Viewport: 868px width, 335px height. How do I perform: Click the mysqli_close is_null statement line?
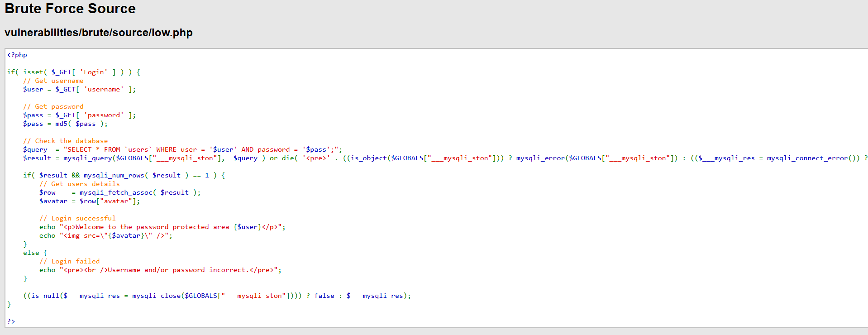pos(217,296)
